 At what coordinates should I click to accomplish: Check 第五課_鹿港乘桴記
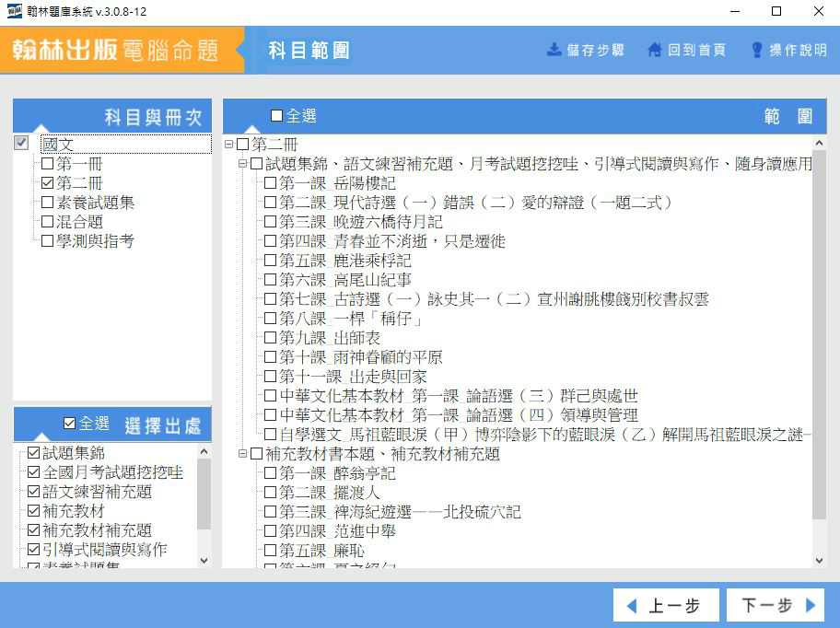[x=271, y=261]
